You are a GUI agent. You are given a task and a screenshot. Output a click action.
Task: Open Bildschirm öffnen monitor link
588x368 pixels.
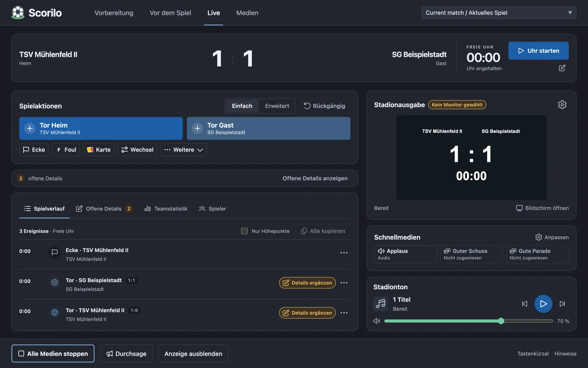coord(542,208)
